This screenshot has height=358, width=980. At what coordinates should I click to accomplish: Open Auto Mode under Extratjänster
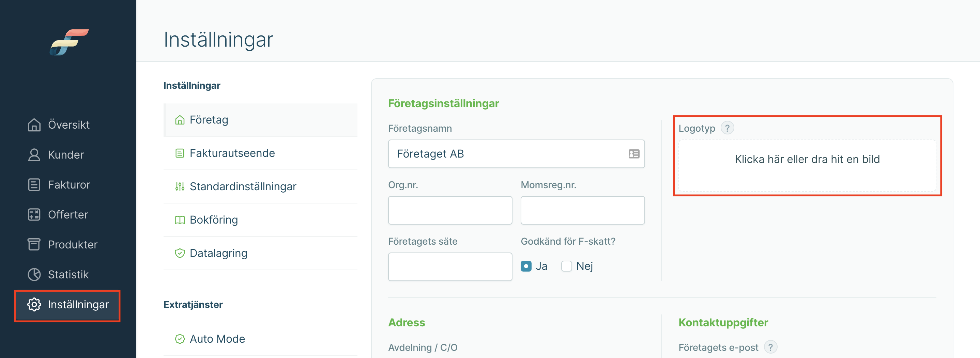coord(261,339)
